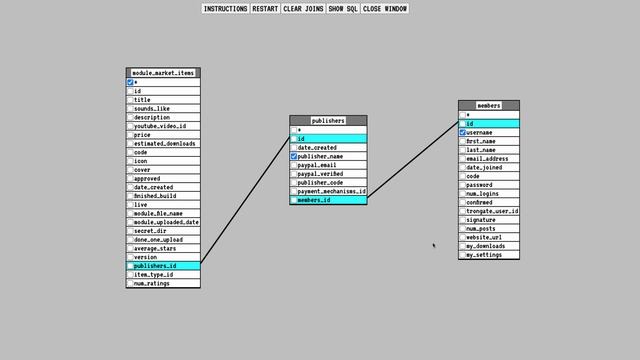
Task: Click highlighted publishers_id row
Action: pyautogui.click(x=163, y=266)
